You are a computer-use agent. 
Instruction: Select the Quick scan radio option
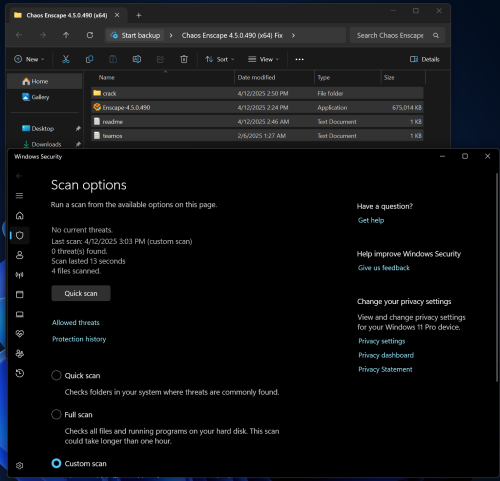click(x=56, y=375)
